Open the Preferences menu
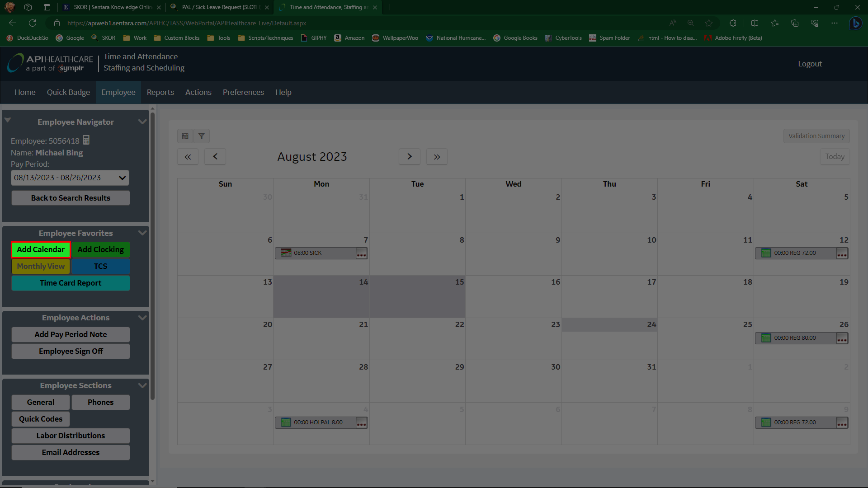This screenshot has width=868, height=488. pyautogui.click(x=243, y=92)
